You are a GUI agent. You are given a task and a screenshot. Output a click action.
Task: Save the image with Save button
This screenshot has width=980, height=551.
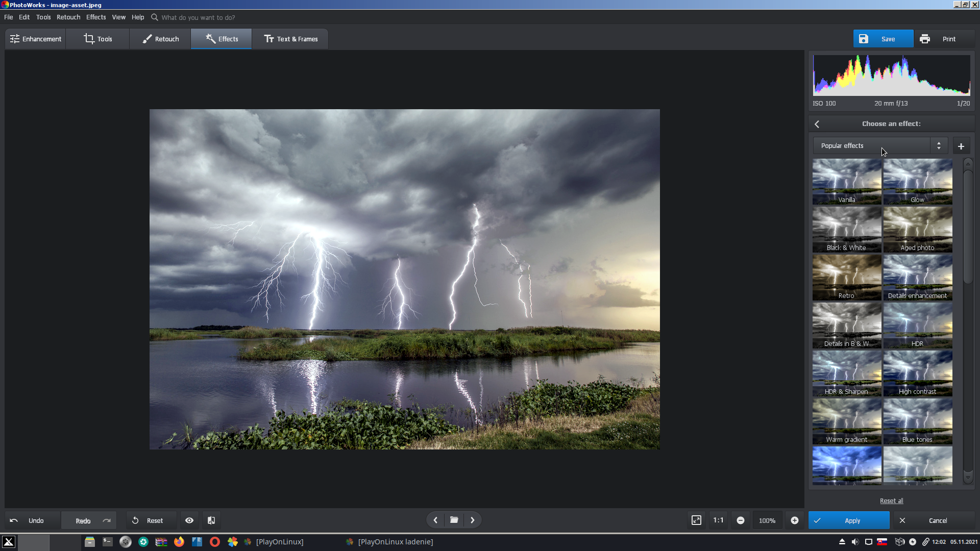(883, 39)
